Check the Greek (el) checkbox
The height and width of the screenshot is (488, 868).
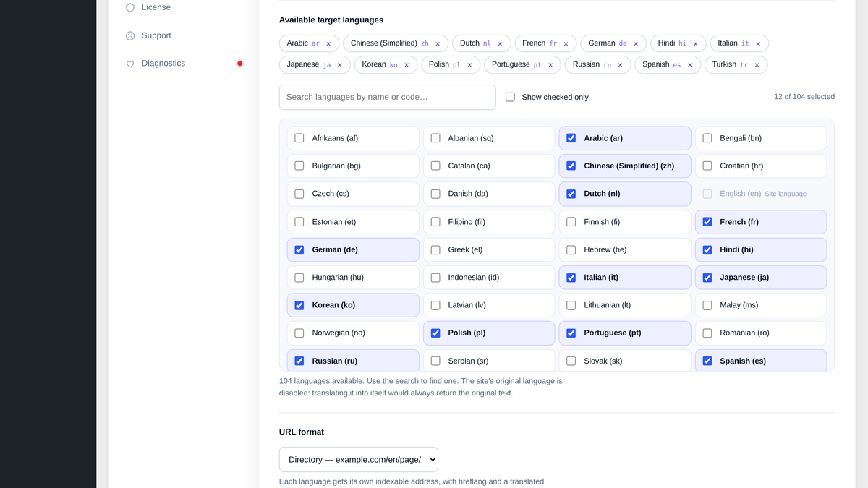pos(435,249)
